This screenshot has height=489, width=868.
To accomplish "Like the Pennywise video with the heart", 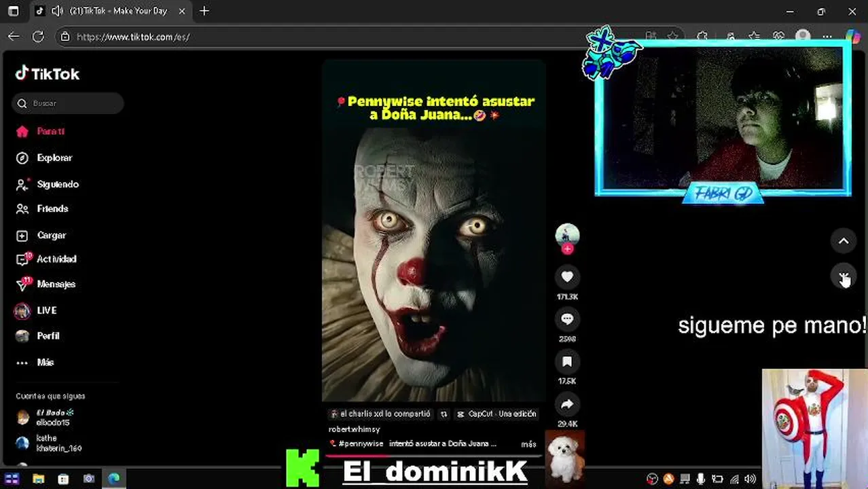I will [x=567, y=276].
